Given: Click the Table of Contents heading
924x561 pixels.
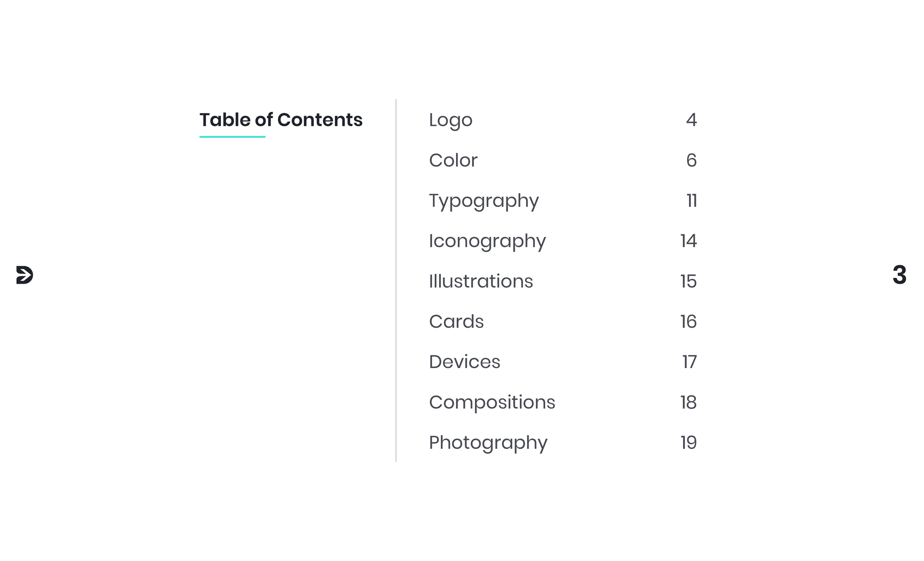Looking at the screenshot, I should click(x=281, y=120).
